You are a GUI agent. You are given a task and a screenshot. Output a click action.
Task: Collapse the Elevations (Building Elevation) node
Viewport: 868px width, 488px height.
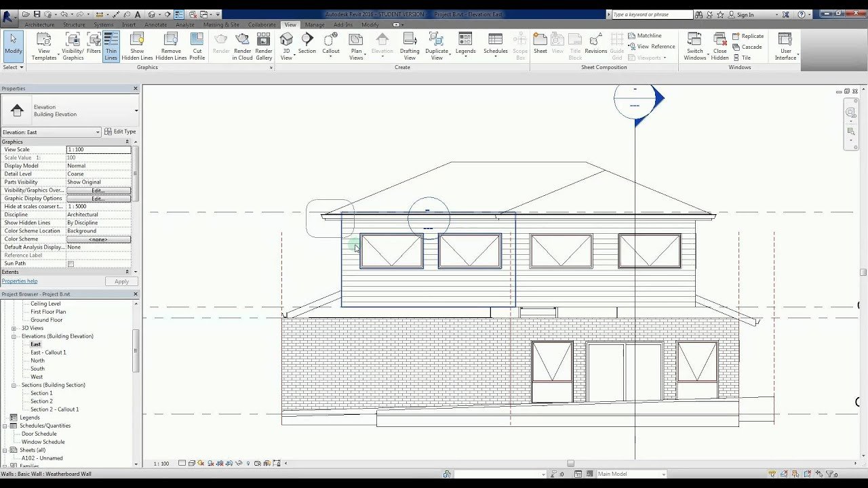click(x=14, y=336)
